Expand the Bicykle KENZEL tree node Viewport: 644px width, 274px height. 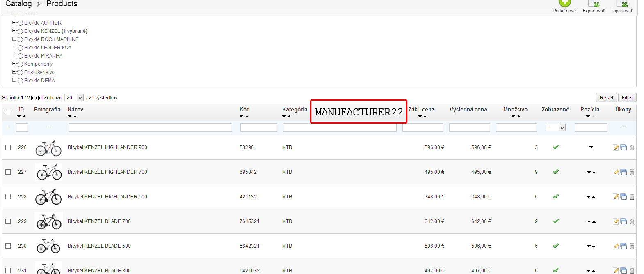[x=14, y=31]
